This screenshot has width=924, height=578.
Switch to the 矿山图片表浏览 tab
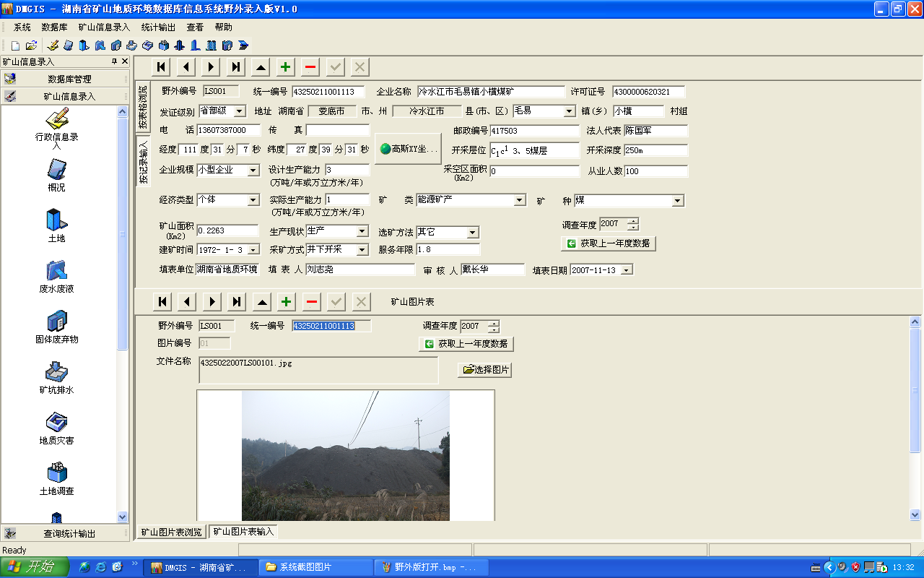pyautogui.click(x=171, y=532)
